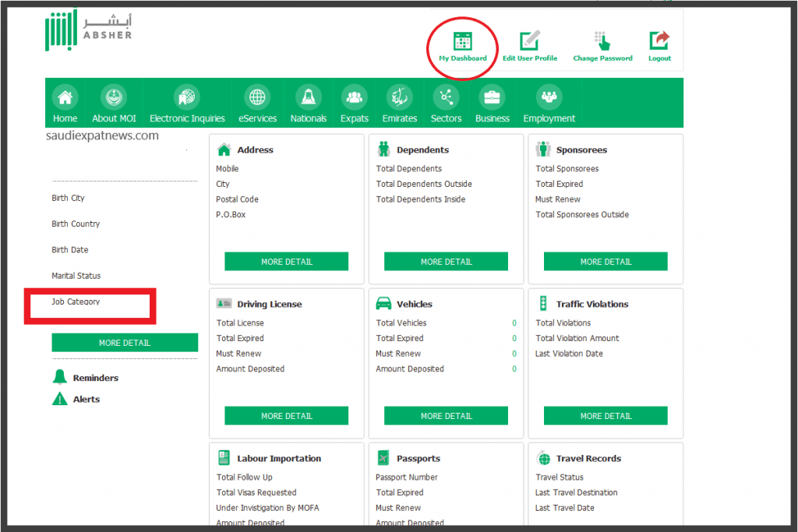Click MORE DETAIL under Address
Image resolution: width=798 pixels, height=532 pixels.
[x=287, y=262]
